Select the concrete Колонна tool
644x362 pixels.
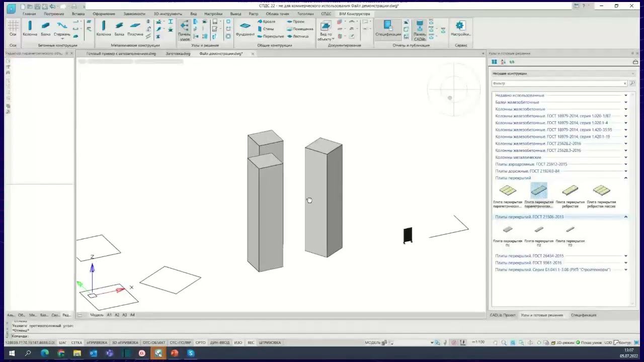point(30,28)
